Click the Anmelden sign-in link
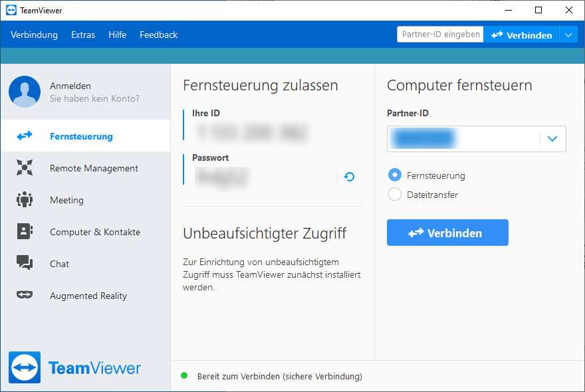Screen dimensions: 585x392 (x=70, y=86)
